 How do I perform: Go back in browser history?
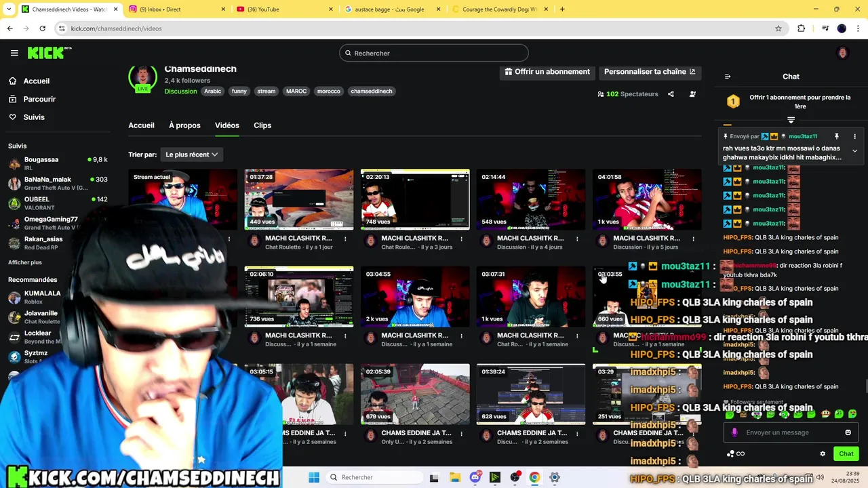[x=9, y=28]
